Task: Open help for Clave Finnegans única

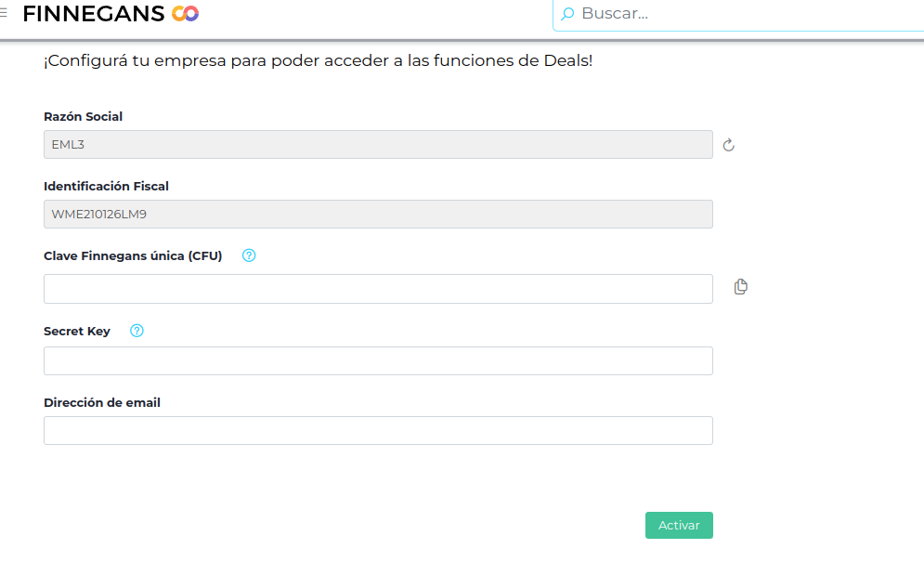Action: click(249, 255)
